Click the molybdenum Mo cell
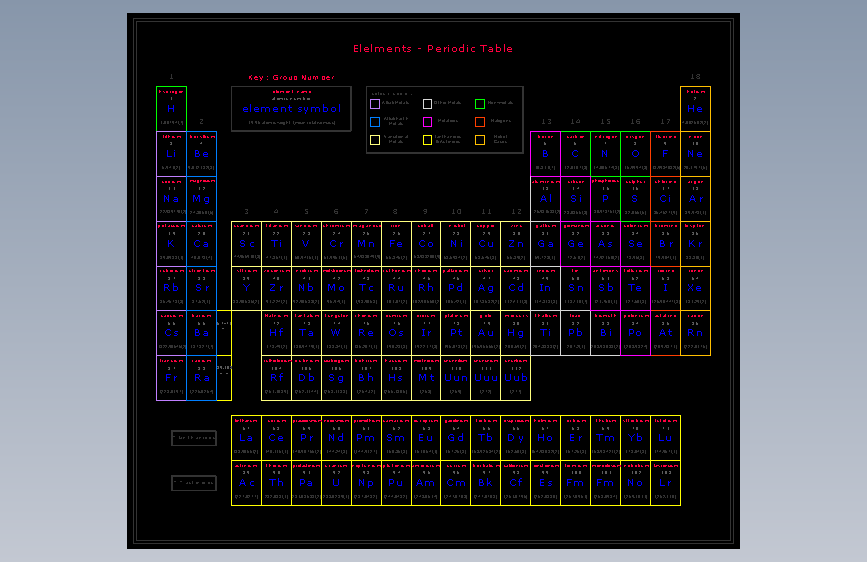867x562 pixels. point(336,288)
